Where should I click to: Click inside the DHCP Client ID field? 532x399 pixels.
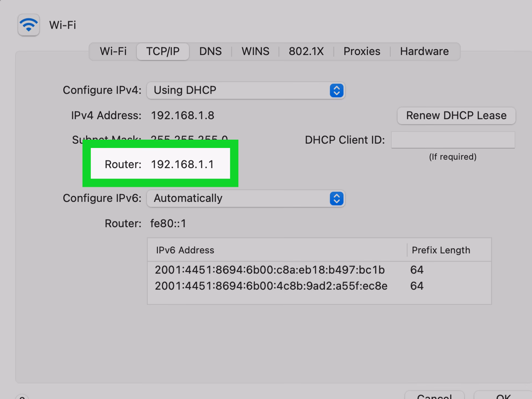click(x=453, y=140)
